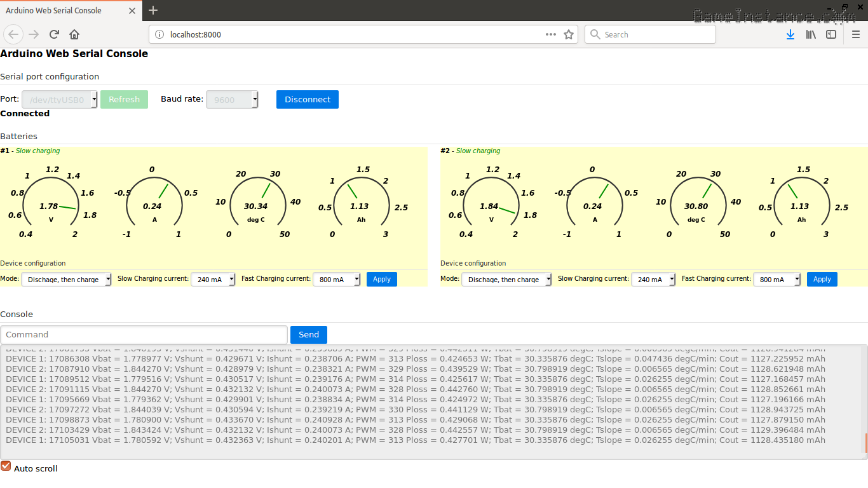Open a new tab with plus icon
Image resolution: width=868 pixels, height=488 pixels.
(153, 10)
